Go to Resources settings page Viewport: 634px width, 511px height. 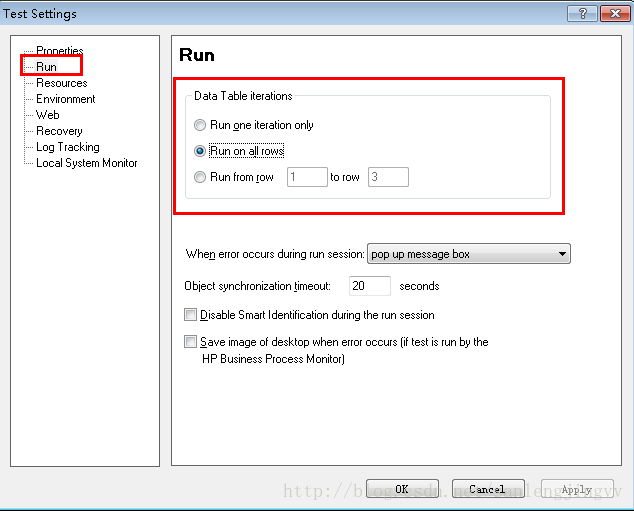(x=61, y=83)
